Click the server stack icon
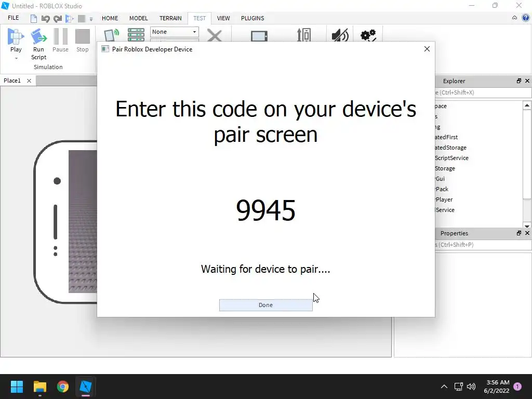This screenshot has height=399, width=532. tap(136, 35)
